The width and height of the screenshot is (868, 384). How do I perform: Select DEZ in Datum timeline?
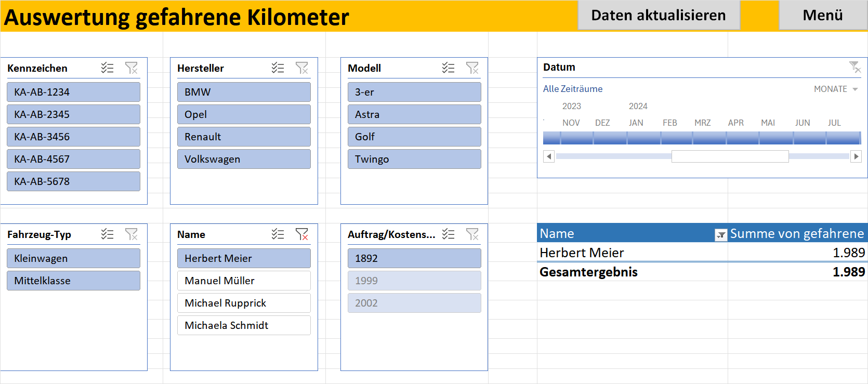click(x=610, y=138)
